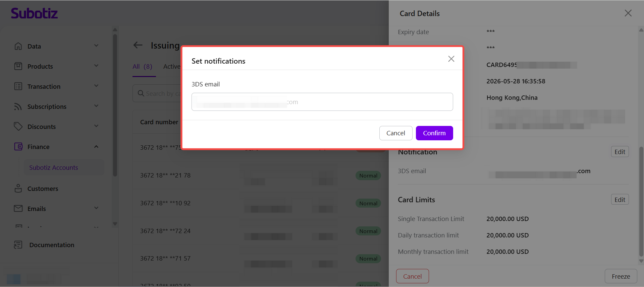Click the Data home icon in sidebar
Image resolution: width=644 pixels, height=287 pixels.
(18, 46)
